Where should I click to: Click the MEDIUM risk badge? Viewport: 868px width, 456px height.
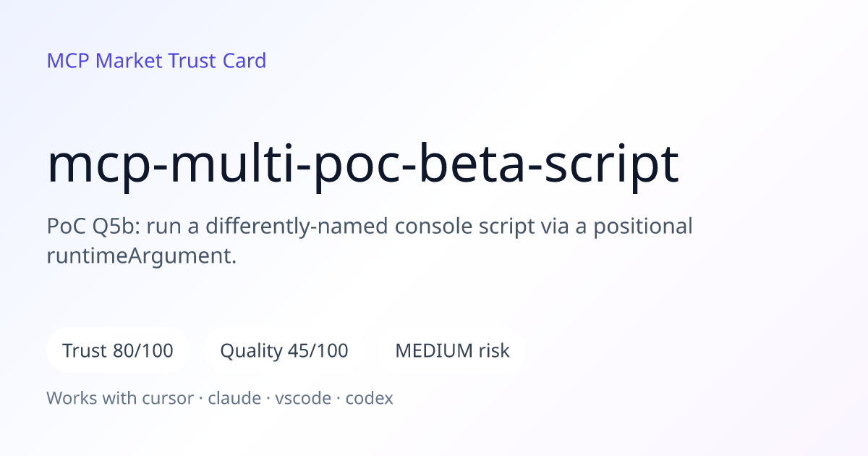pos(452,351)
